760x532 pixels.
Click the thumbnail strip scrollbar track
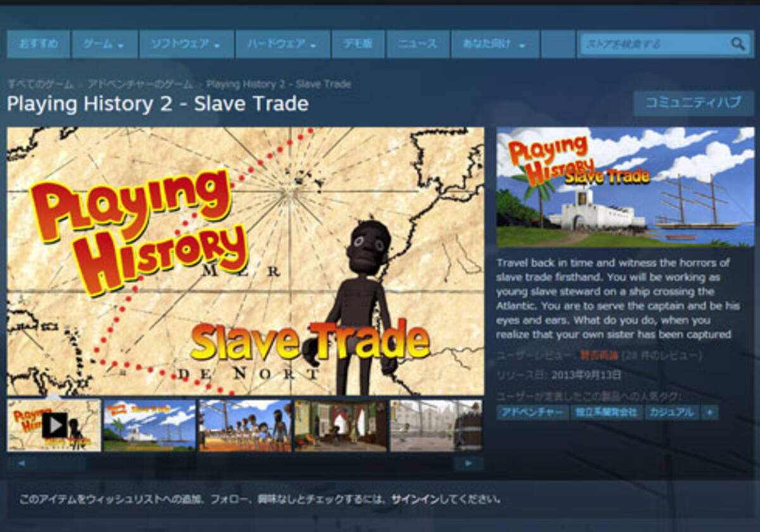244,464
